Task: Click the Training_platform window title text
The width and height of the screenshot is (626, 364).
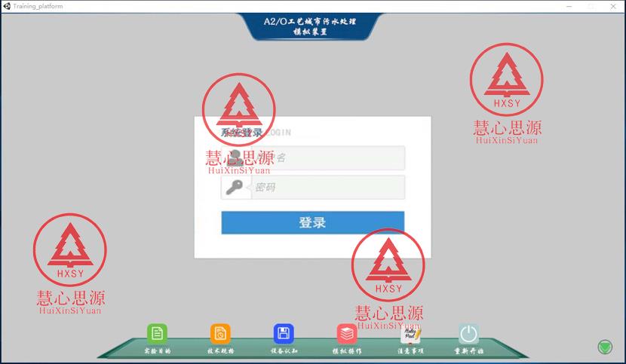Action: [x=38, y=6]
